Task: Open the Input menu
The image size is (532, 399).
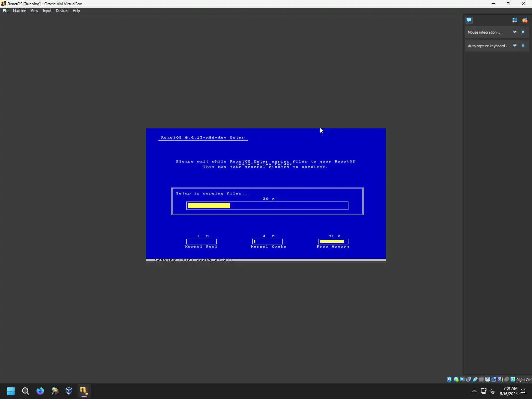Action: (47, 11)
